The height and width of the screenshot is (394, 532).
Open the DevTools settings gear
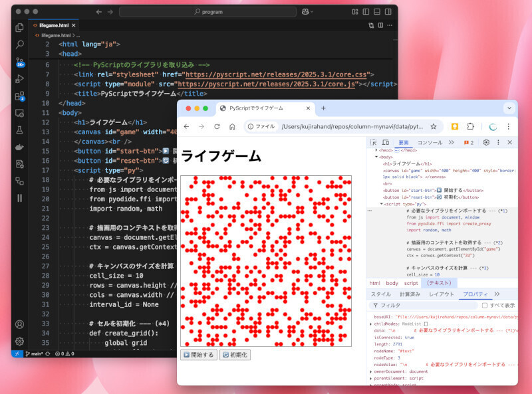(486, 142)
